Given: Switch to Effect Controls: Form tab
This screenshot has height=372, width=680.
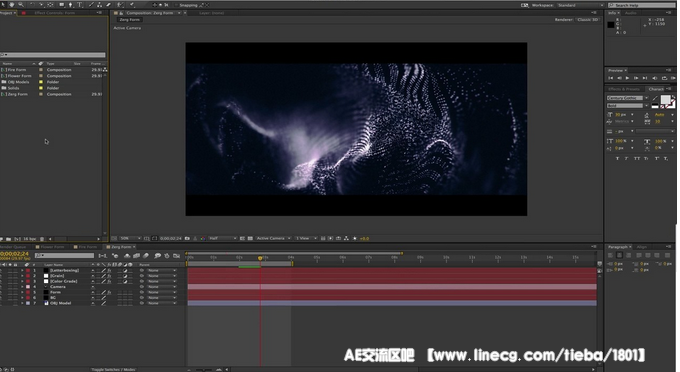Looking at the screenshot, I should 55,13.
